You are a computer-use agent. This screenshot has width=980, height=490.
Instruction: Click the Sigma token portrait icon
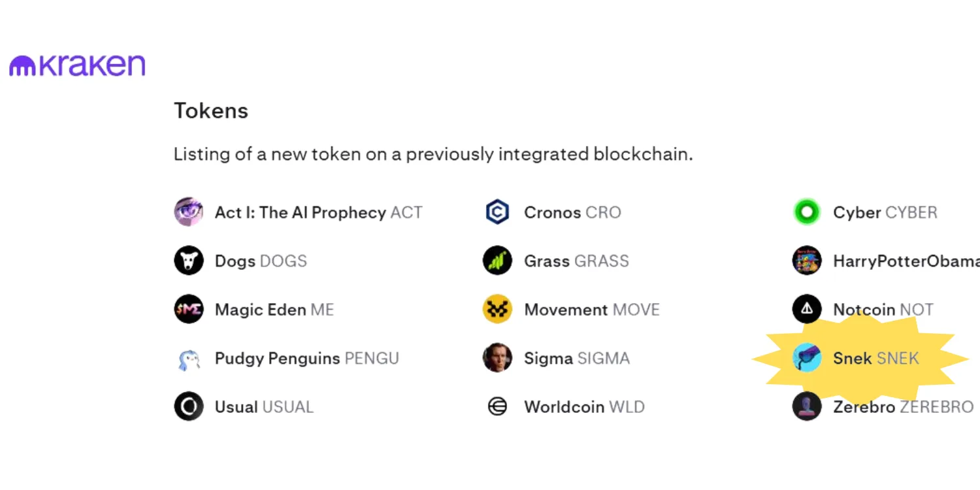coord(498,358)
